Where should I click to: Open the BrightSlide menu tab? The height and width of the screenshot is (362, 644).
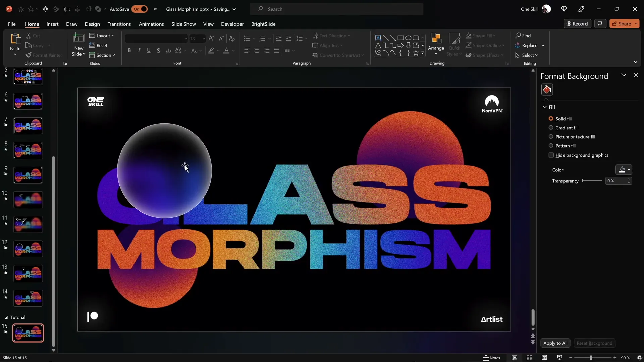click(264, 24)
